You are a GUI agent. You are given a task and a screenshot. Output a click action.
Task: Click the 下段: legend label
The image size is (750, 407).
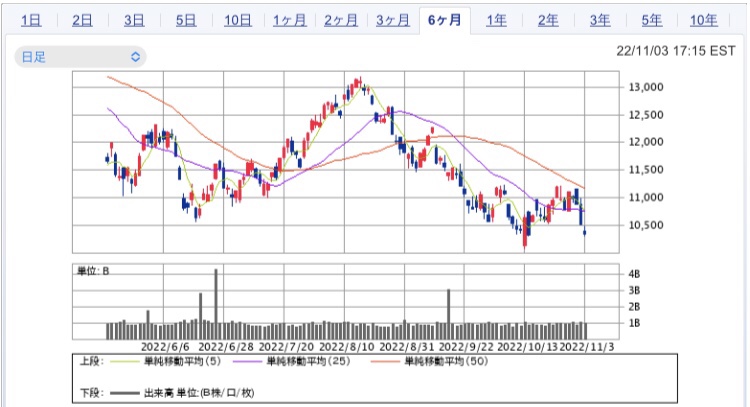pyautogui.click(x=92, y=393)
